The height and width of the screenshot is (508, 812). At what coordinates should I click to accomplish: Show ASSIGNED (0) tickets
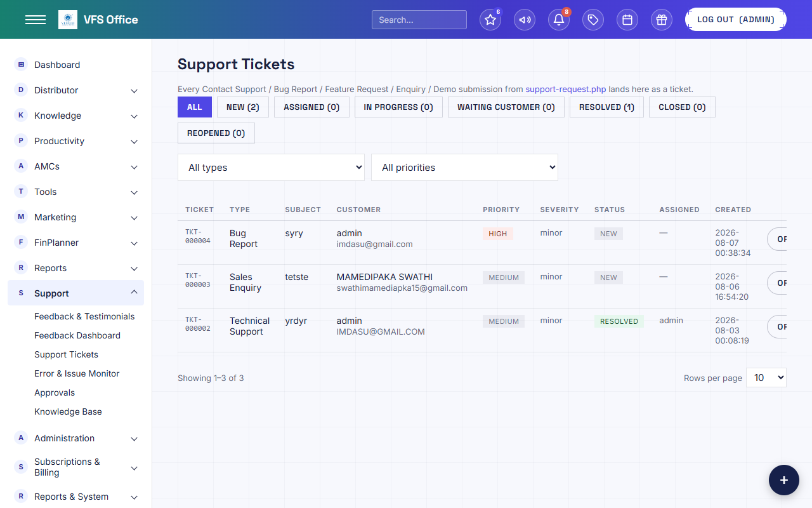pos(311,107)
